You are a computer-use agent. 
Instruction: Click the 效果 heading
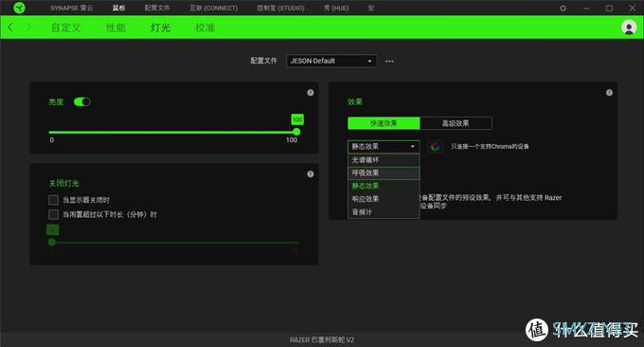click(x=355, y=101)
